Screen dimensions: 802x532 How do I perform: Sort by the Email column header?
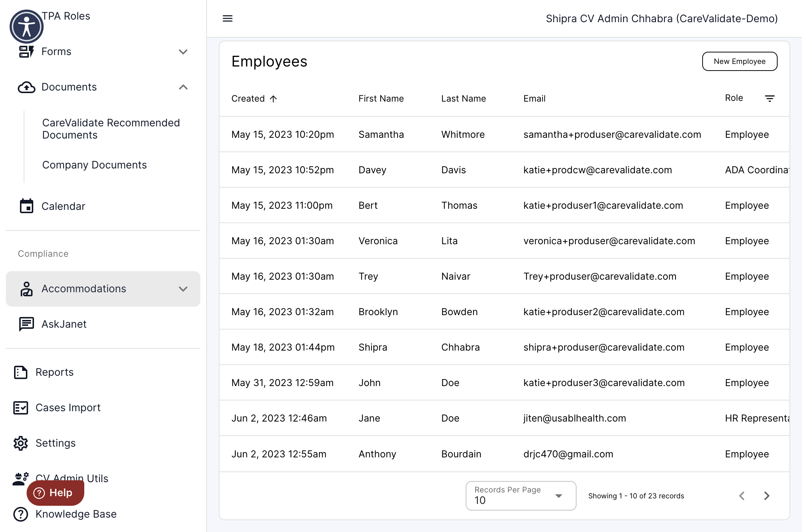(534, 99)
